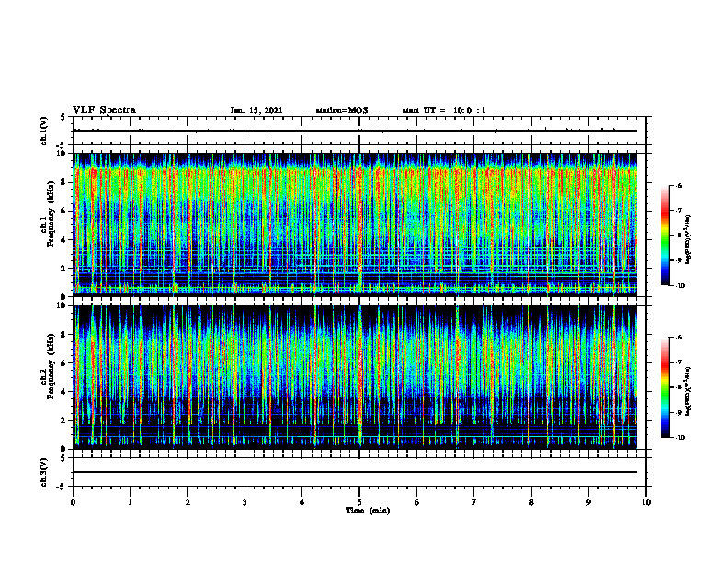Click the "VLF Spectra" title
Image resolution: width=728 pixels, height=563 pixels.
[x=104, y=110]
